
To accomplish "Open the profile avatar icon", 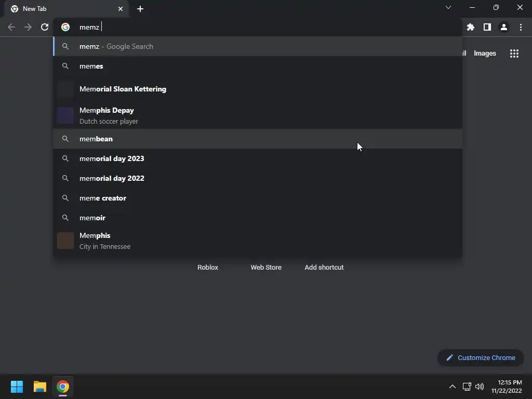I will click(504, 27).
